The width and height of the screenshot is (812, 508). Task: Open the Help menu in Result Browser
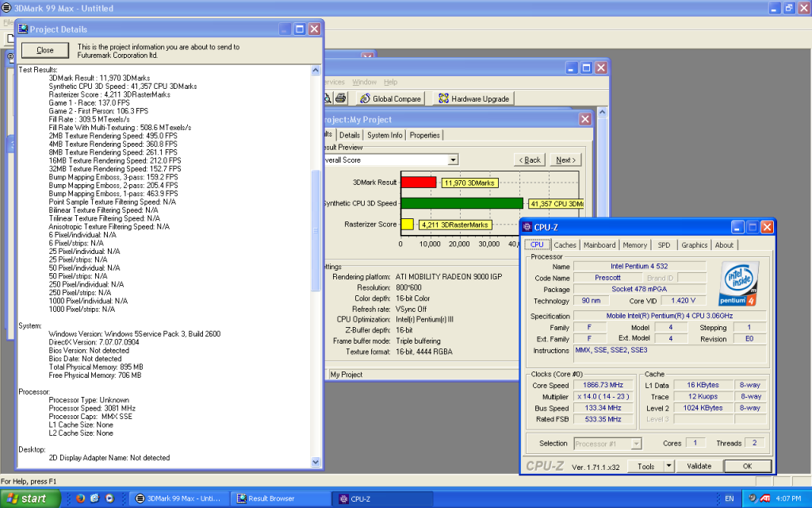(x=390, y=82)
